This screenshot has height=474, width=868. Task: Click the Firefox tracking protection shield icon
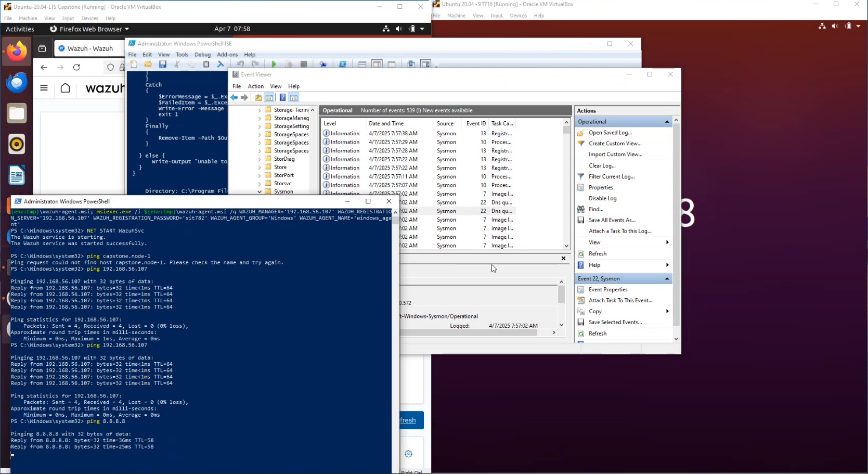[110, 67]
